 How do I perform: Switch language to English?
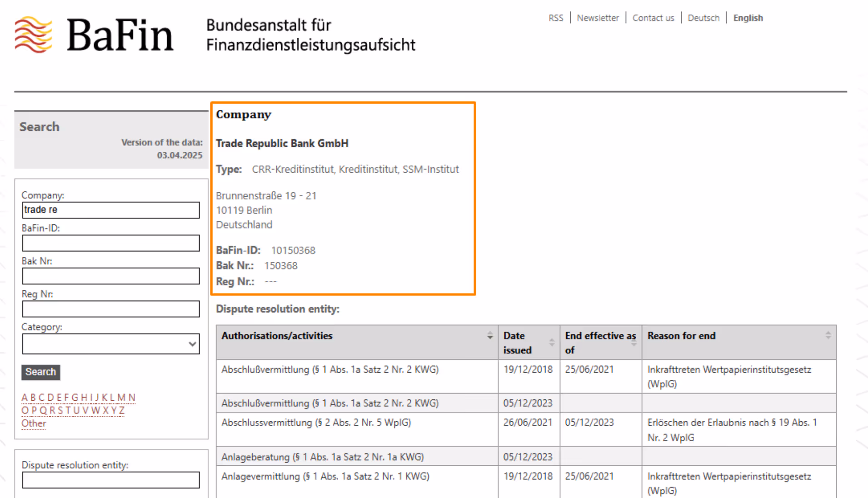(748, 18)
